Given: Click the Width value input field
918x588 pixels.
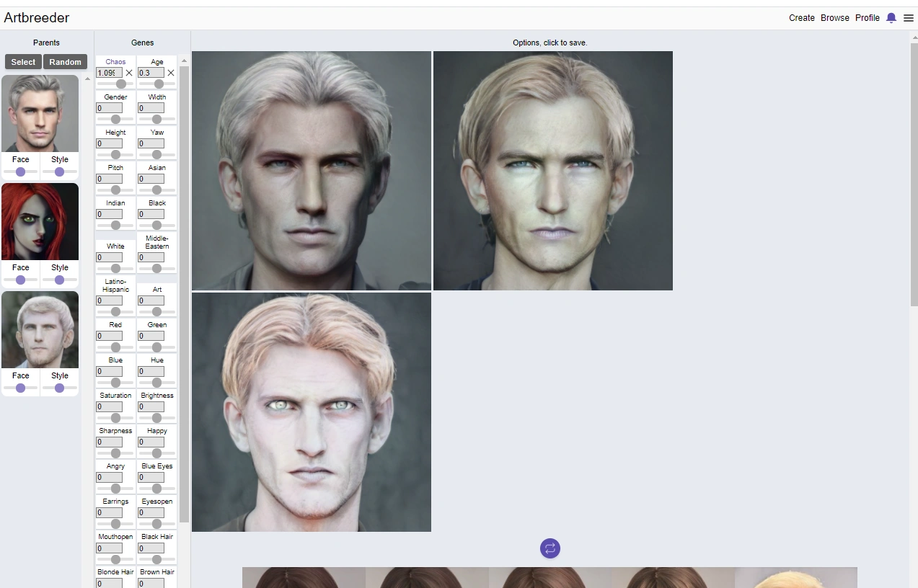Looking at the screenshot, I should [151, 108].
